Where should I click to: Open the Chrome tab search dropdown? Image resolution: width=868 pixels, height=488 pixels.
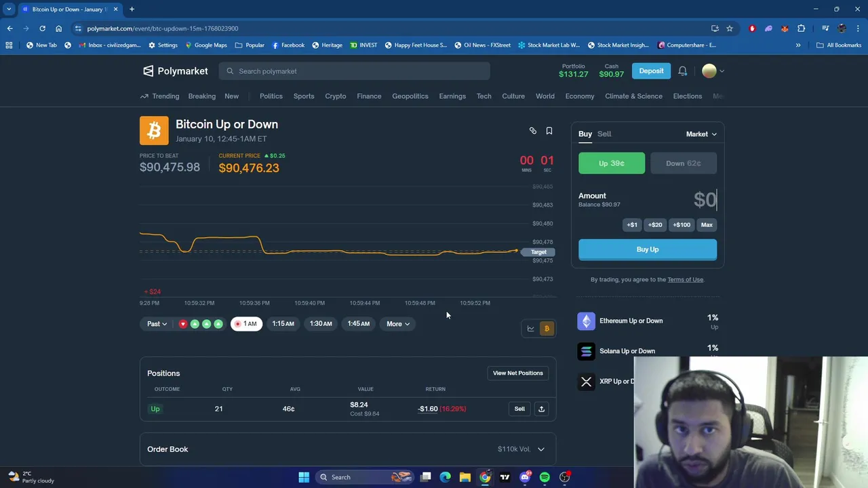[9, 9]
